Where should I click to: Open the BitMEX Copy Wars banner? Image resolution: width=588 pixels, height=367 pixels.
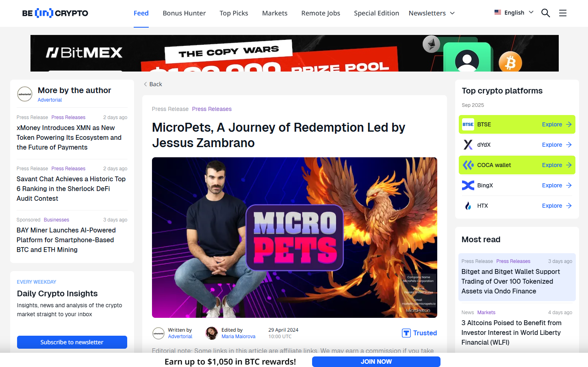[x=294, y=53]
